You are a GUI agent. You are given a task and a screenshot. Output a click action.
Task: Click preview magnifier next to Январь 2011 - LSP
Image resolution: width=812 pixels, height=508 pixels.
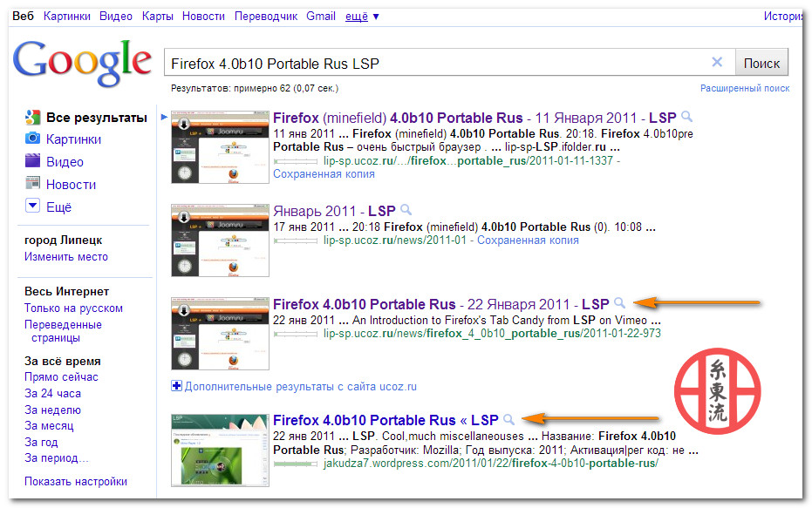[x=406, y=209]
